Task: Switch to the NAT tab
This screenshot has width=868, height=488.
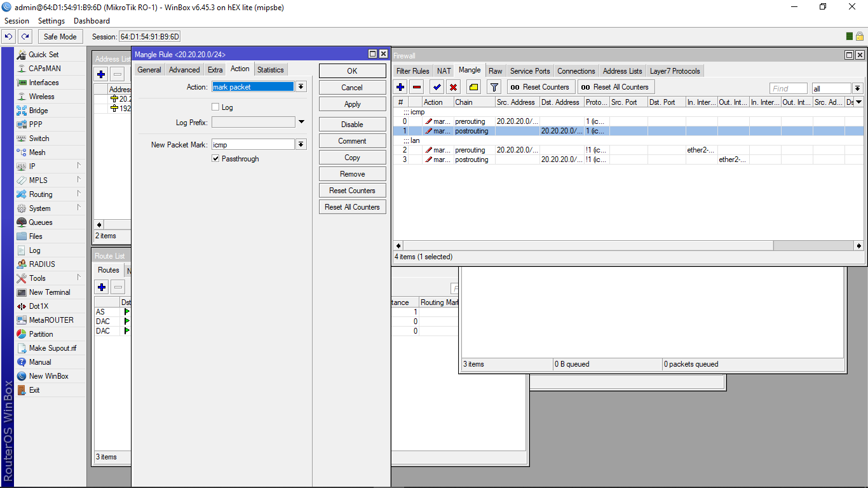Action: click(x=444, y=71)
